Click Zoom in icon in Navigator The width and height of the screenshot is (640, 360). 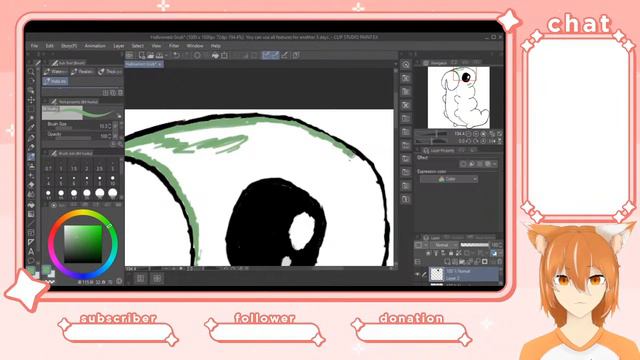476,133
